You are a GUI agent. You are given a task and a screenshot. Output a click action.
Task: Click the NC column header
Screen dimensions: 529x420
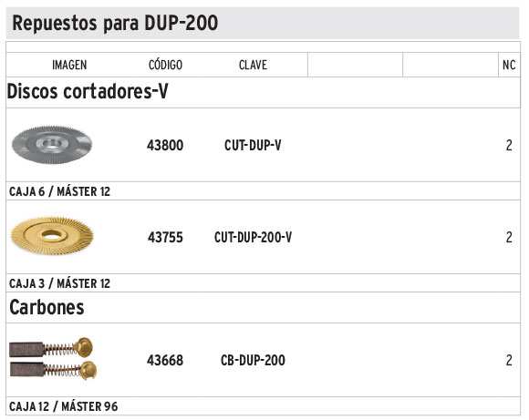click(509, 65)
